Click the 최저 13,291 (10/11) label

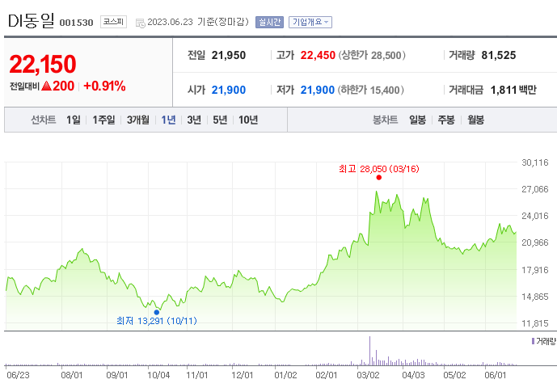click(x=157, y=321)
